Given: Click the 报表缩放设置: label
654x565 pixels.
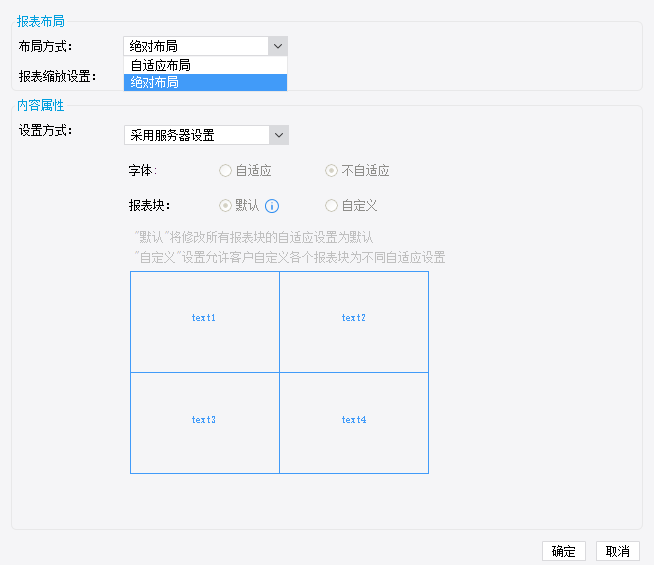Looking at the screenshot, I should click(x=57, y=76).
